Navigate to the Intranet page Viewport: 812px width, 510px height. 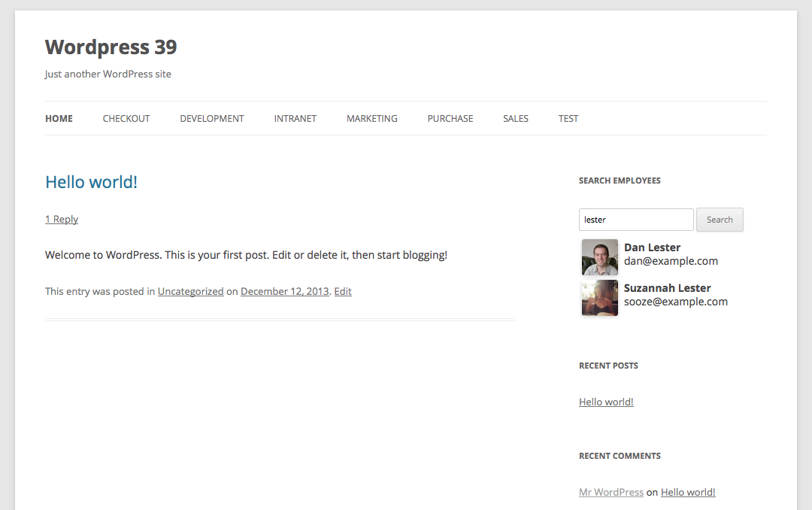pyautogui.click(x=295, y=118)
